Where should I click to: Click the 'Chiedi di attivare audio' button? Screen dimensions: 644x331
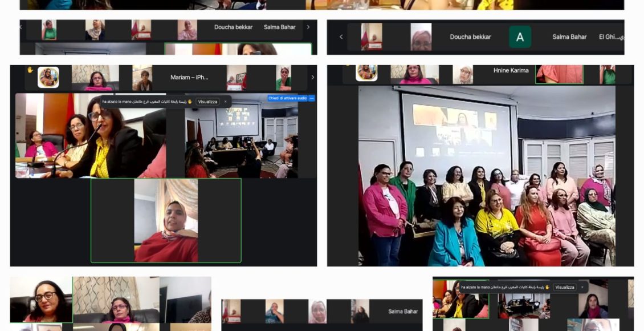click(287, 98)
